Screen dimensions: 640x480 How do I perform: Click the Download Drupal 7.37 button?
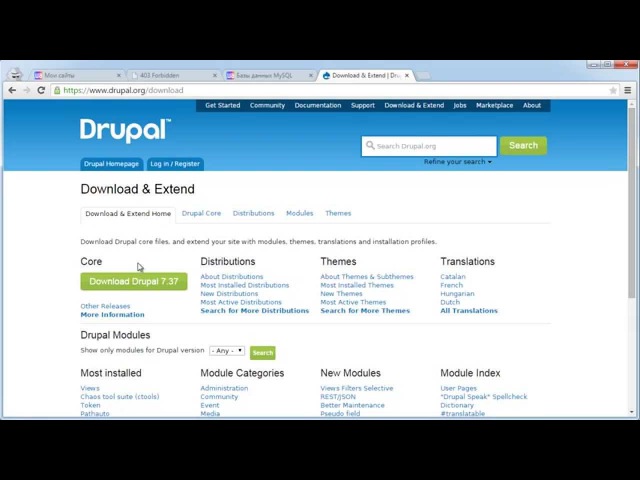coord(134,282)
